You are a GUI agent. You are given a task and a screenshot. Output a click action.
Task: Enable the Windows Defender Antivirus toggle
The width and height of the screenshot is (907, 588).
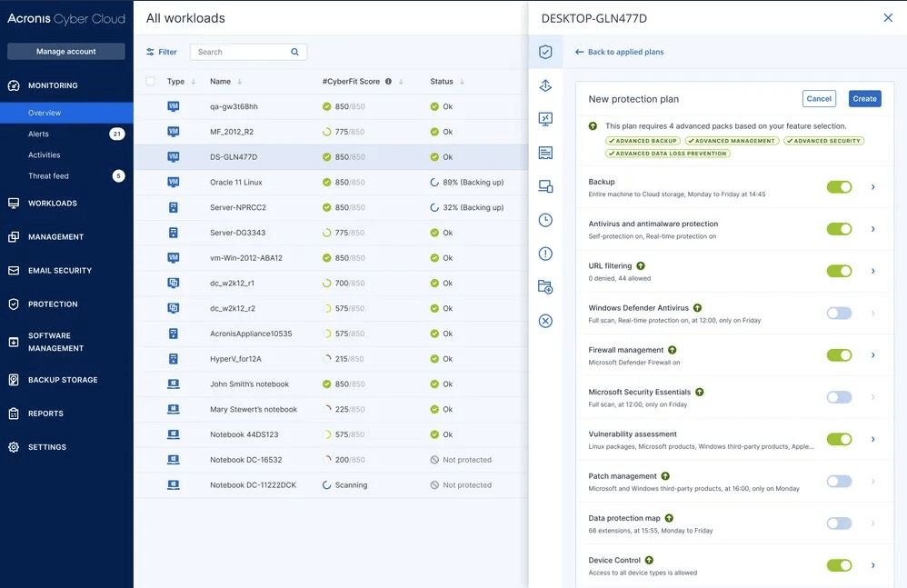839,314
